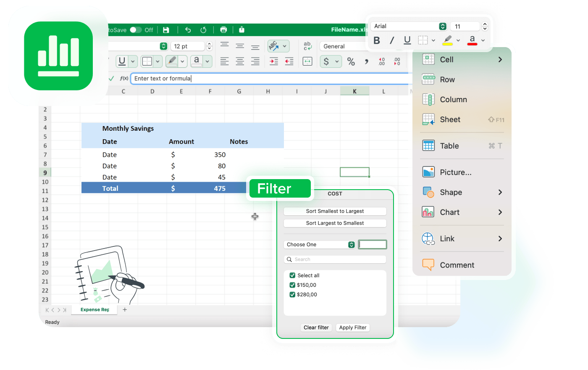Click the Bold B in the floating font panel
The width and height of the screenshot is (588, 370).
(x=377, y=40)
